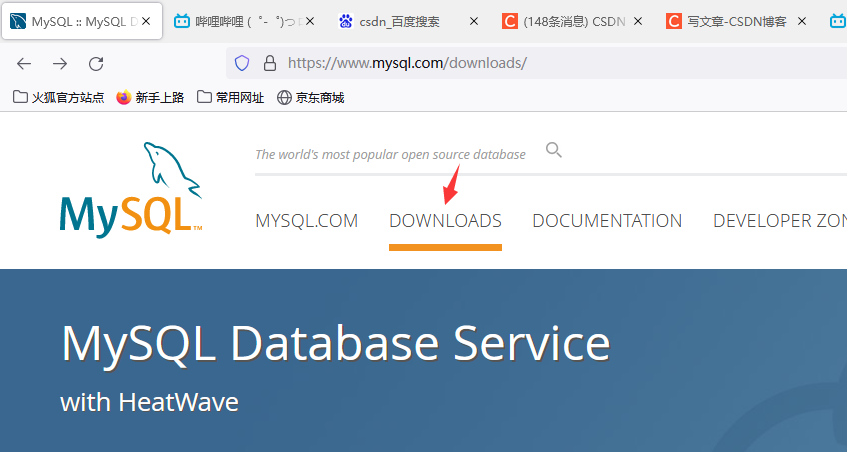Open the DOWNLOADS nav item
Viewport: 847px width, 452px height.
coord(446,221)
